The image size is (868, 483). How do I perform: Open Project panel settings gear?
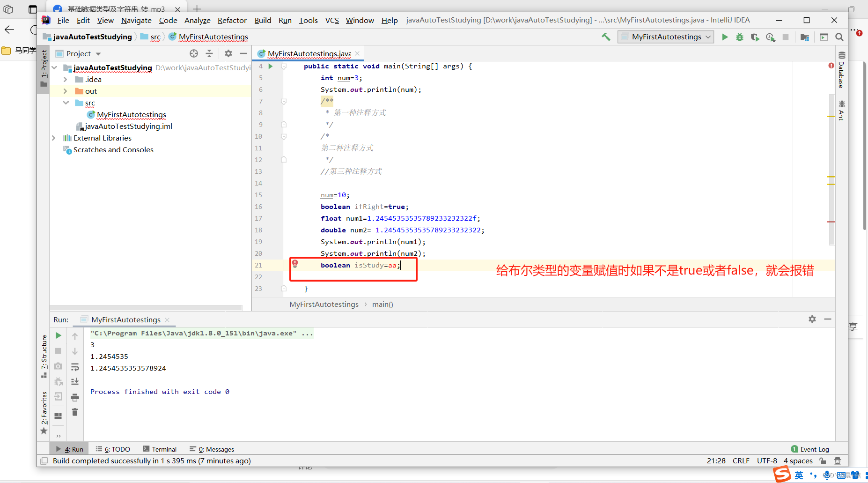coord(228,53)
